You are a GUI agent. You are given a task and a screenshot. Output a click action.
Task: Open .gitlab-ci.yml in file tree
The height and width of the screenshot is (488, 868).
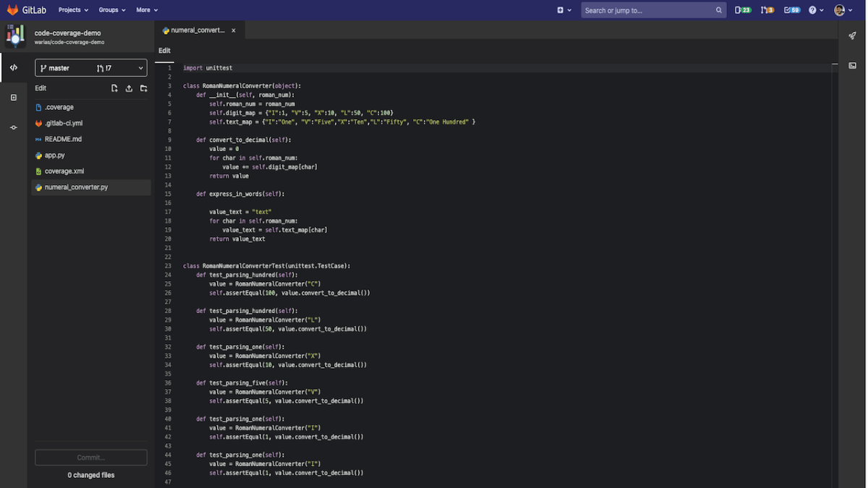tap(64, 123)
